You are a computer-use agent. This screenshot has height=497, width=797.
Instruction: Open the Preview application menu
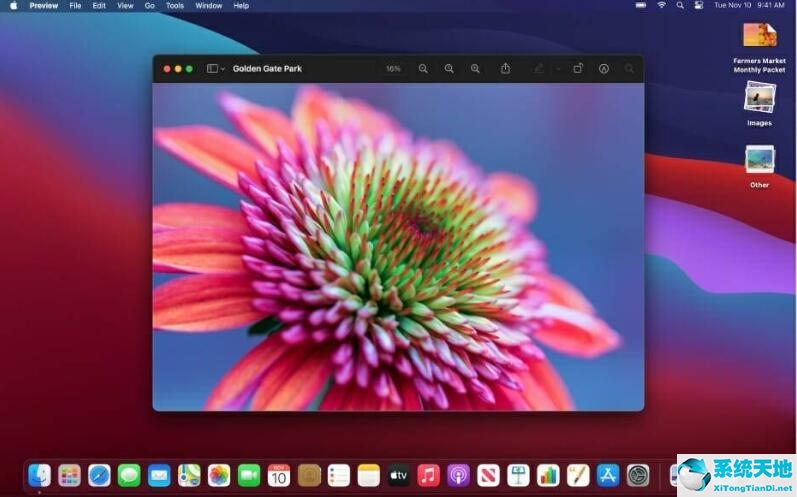tap(44, 6)
